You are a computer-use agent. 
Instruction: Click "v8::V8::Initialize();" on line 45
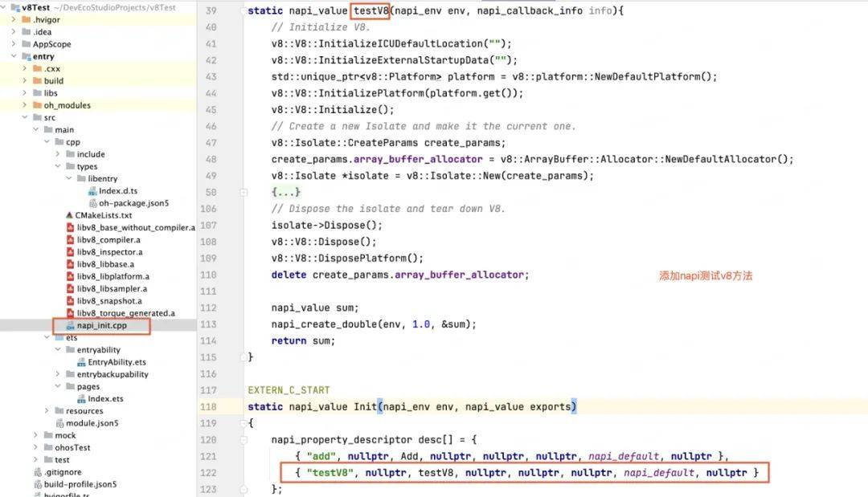point(333,109)
